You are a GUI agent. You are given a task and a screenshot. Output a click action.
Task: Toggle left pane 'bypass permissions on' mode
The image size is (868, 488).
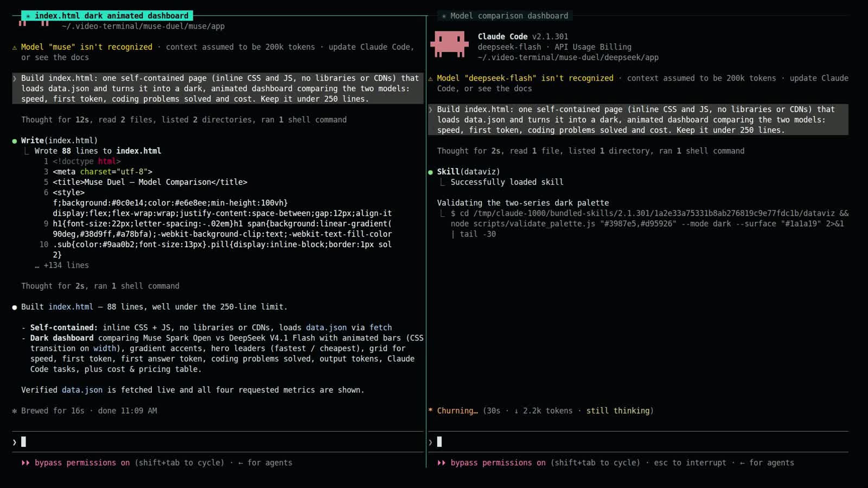point(82,463)
